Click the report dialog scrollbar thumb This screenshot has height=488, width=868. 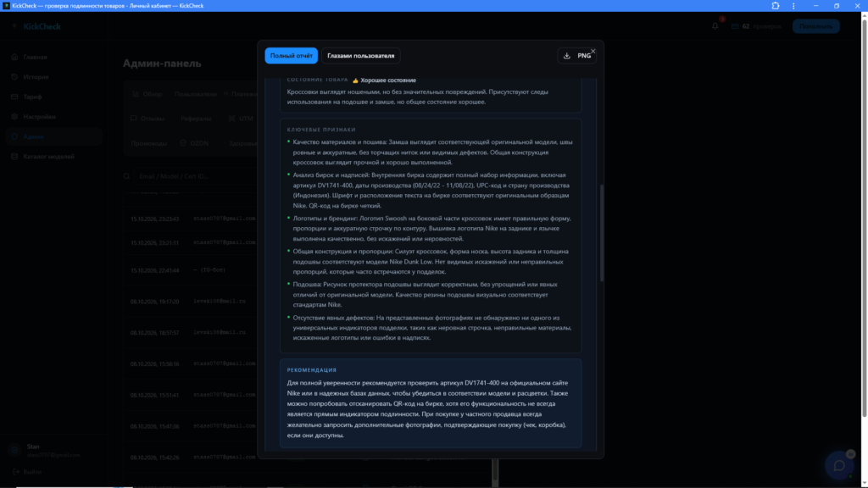[x=601, y=233]
